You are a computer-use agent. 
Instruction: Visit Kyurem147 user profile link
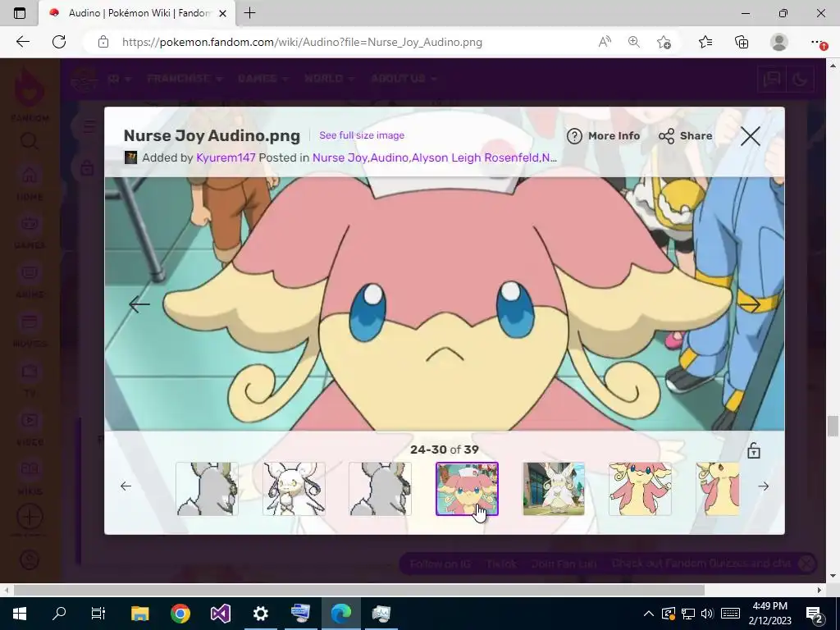(226, 157)
